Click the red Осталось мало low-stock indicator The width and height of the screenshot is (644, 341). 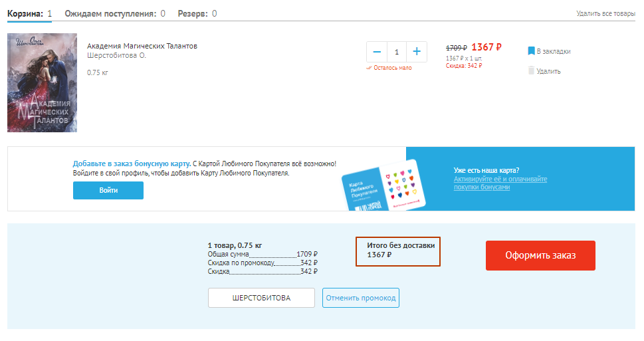[x=389, y=67]
